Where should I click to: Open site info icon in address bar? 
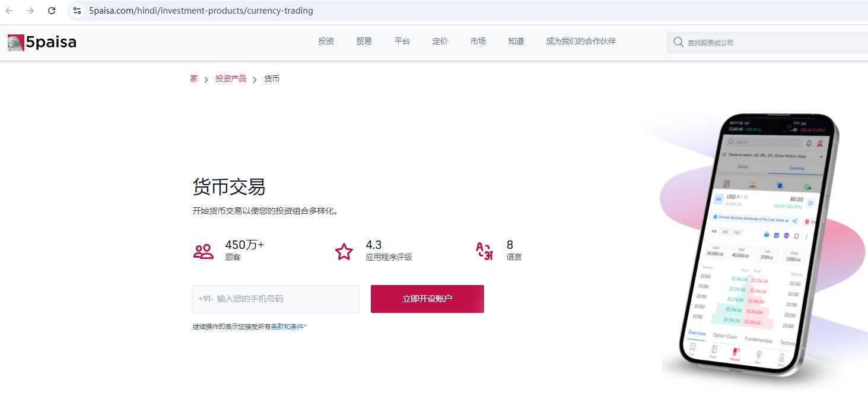click(x=77, y=11)
